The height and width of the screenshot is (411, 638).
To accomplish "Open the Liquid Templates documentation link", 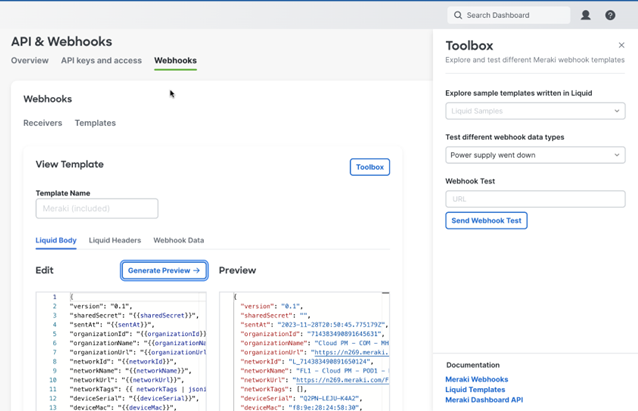I will 475,389.
